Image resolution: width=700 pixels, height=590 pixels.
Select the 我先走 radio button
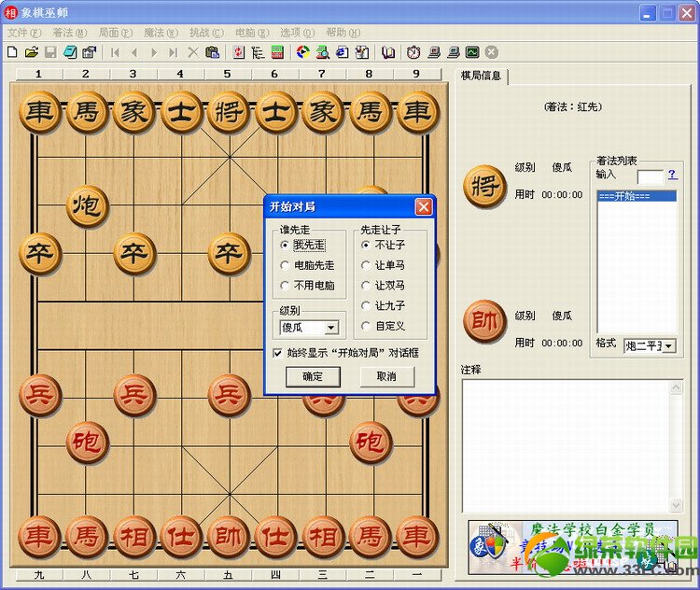click(285, 245)
